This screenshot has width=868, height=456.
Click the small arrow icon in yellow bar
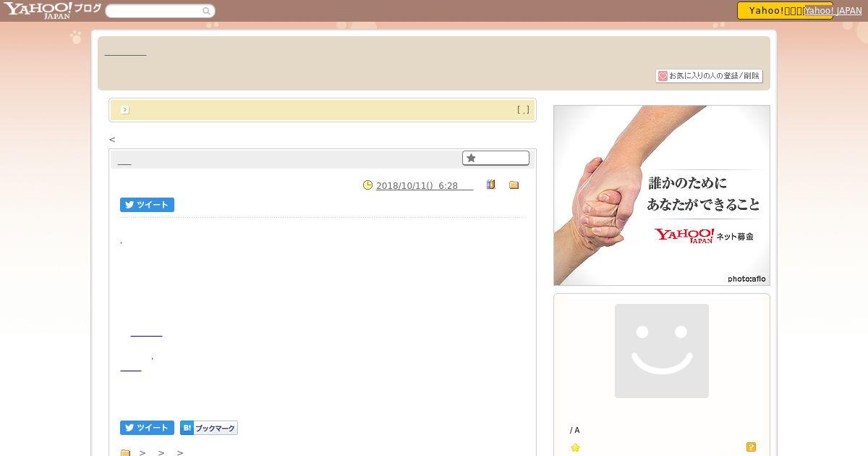click(124, 110)
